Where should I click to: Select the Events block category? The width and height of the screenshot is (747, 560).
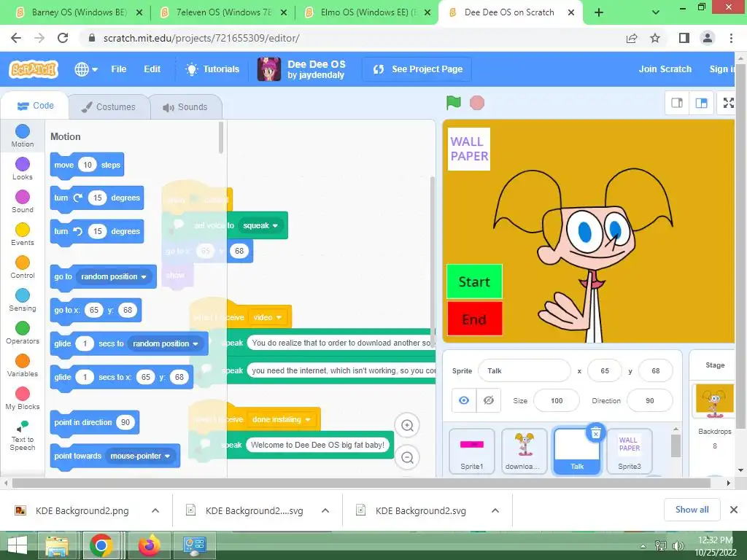[23, 235]
